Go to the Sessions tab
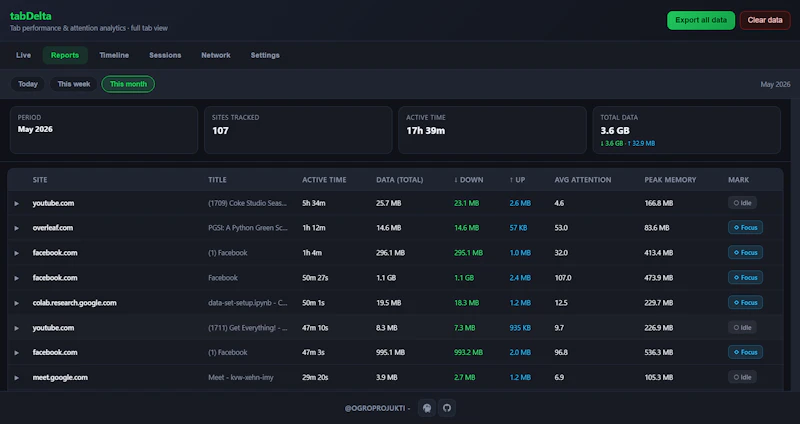This screenshot has width=800, height=424. point(165,55)
